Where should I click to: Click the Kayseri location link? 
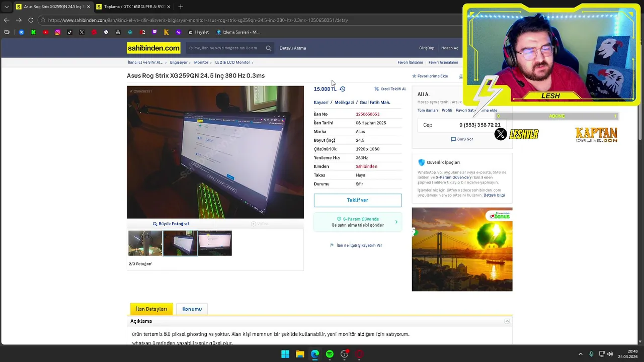tap(321, 103)
